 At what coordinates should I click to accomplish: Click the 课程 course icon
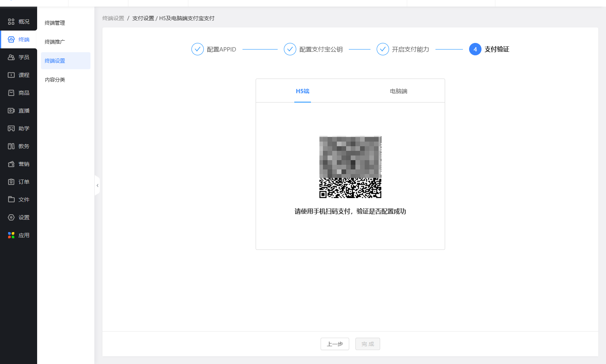(x=11, y=75)
